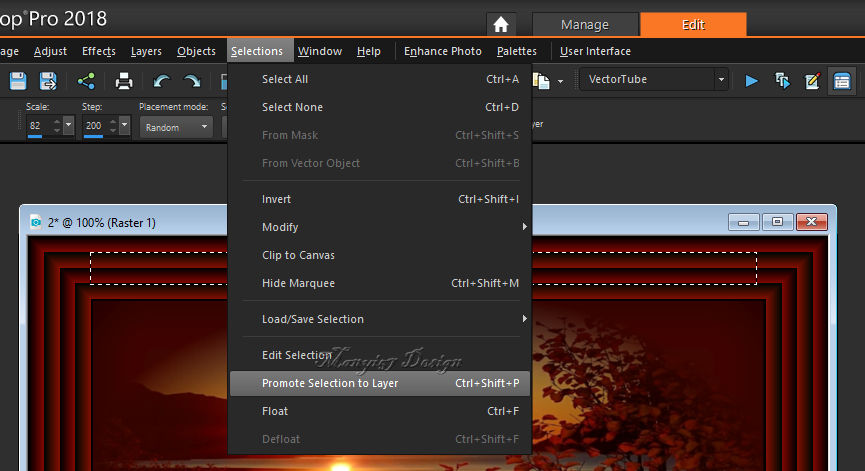The width and height of the screenshot is (865, 471).
Task: Open the Step value dropdown arrow
Action: pos(124,126)
